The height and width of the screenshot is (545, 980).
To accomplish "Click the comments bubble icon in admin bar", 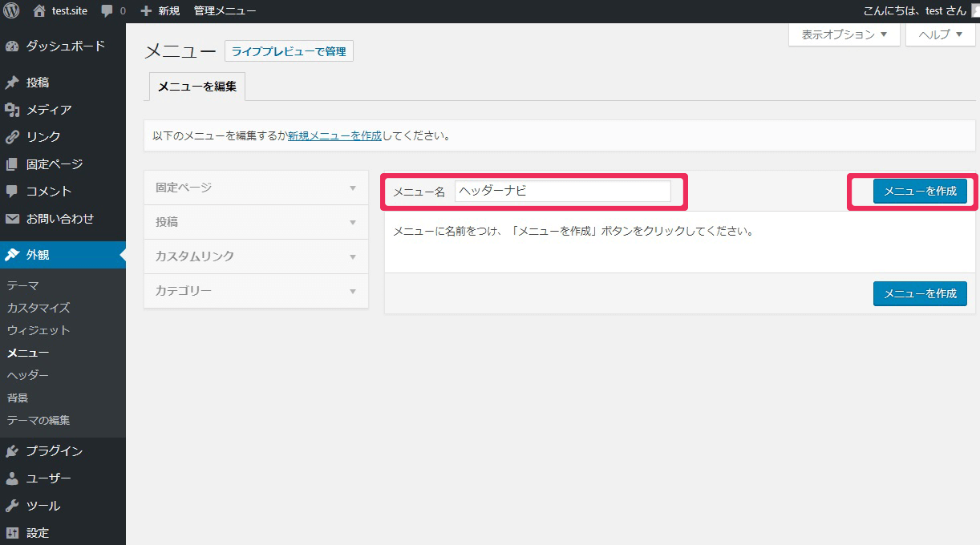I will [x=107, y=11].
